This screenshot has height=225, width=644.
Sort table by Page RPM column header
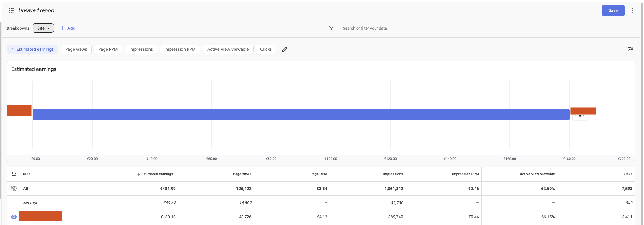pyautogui.click(x=319, y=174)
